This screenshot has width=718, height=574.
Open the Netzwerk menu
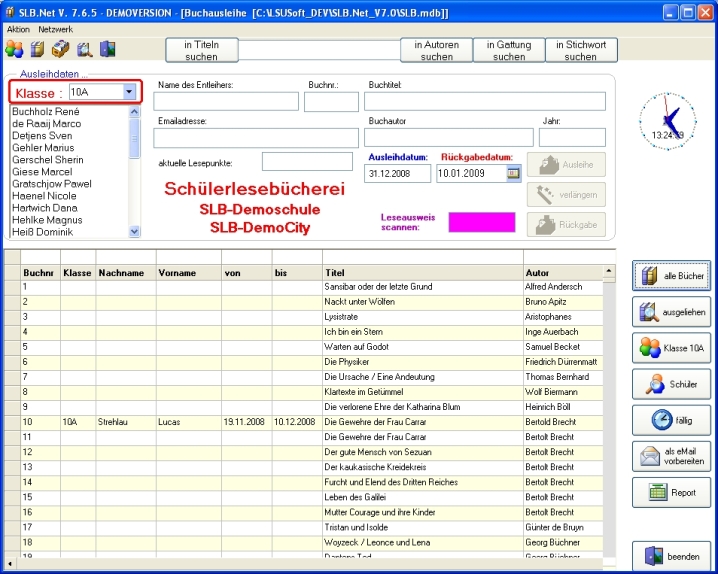coord(56,30)
